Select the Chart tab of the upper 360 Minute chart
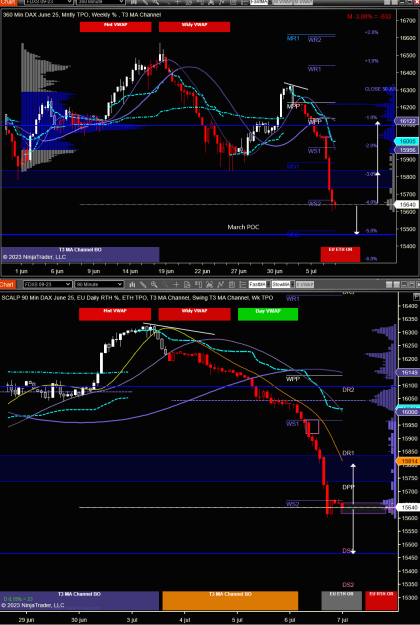This screenshot has width=420, height=625. (x=8, y=2)
